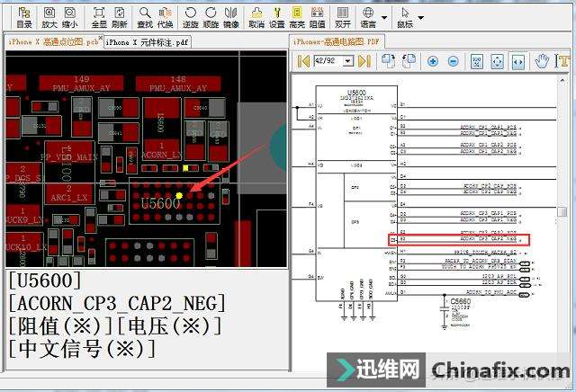Toggle the 高亮 highlight tool

coord(297,17)
